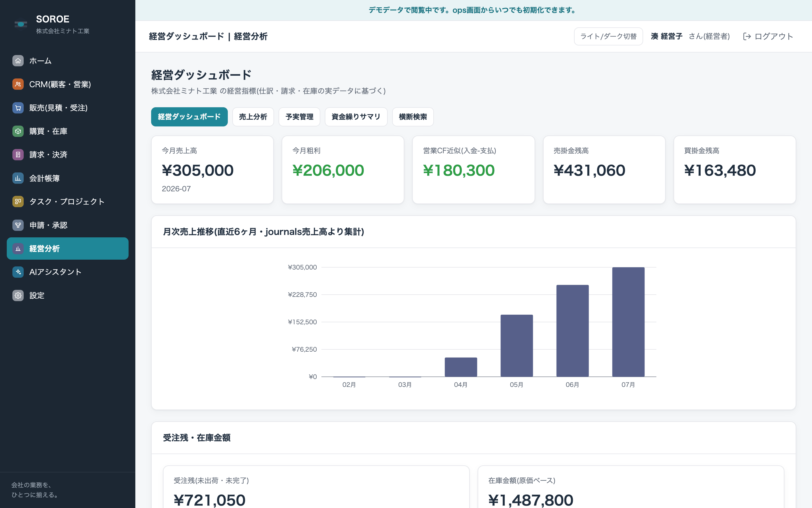Screen dimensions: 812x508
Task: Open ホーム in the sidebar
Action: (x=67, y=61)
